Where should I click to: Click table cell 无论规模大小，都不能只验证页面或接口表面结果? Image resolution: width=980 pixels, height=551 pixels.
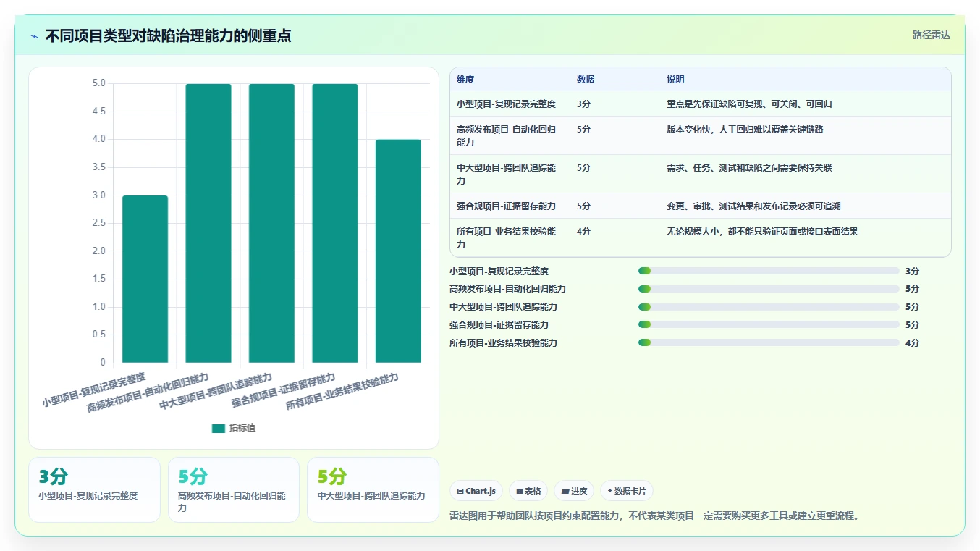tap(762, 232)
